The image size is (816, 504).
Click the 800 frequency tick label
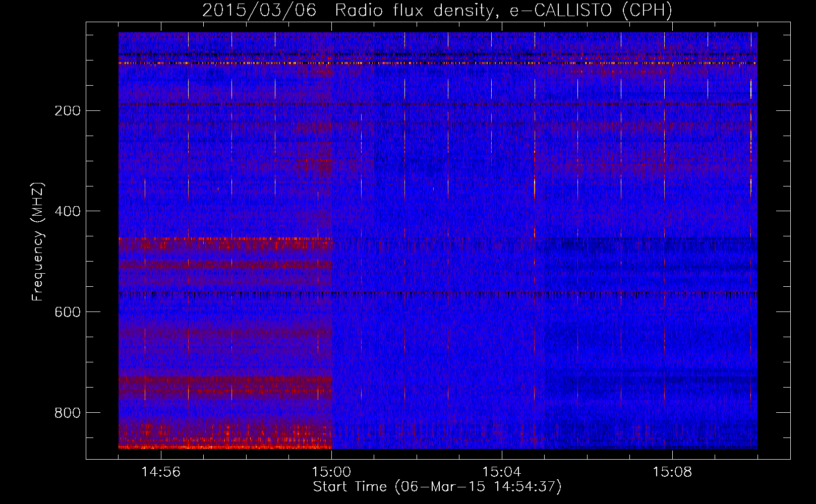68,413
